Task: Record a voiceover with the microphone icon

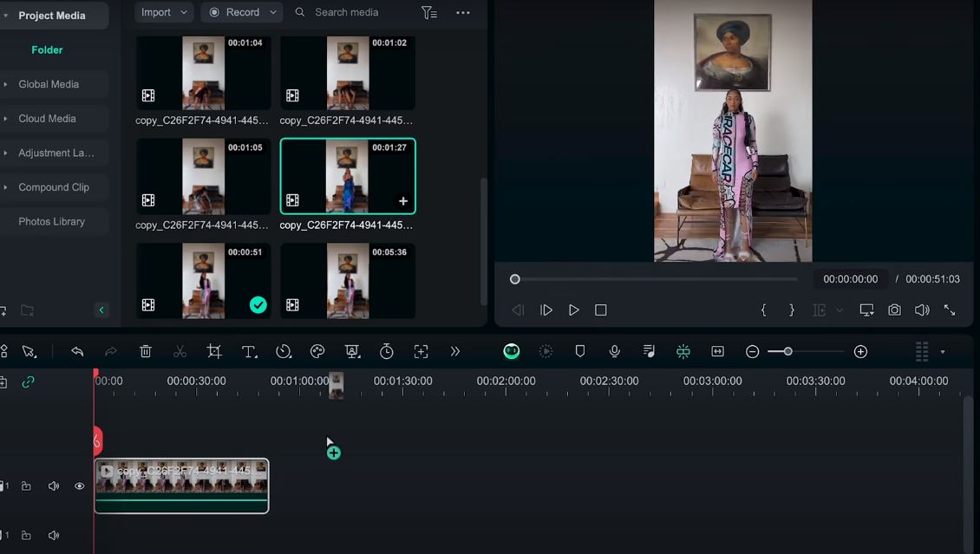Action: pyautogui.click(x=614, y=352)
